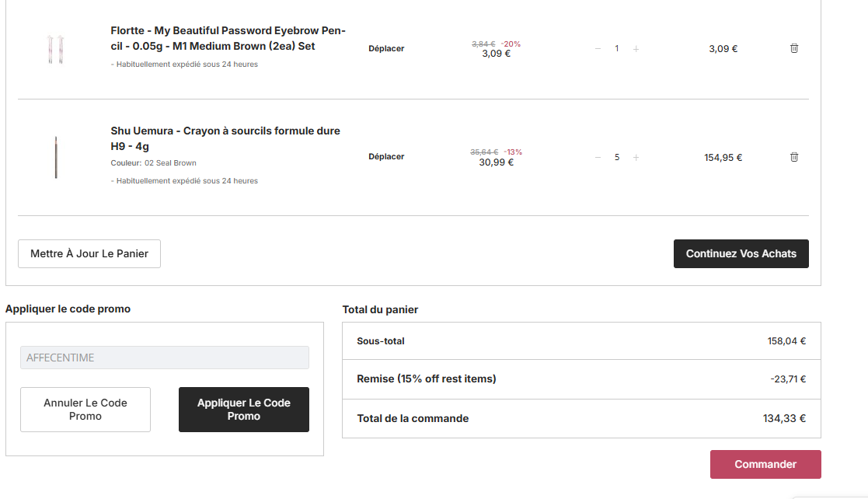This screenshot has height=499, width=868.
Task: Click the Commander checkout button
Action: tap(765, 464)
